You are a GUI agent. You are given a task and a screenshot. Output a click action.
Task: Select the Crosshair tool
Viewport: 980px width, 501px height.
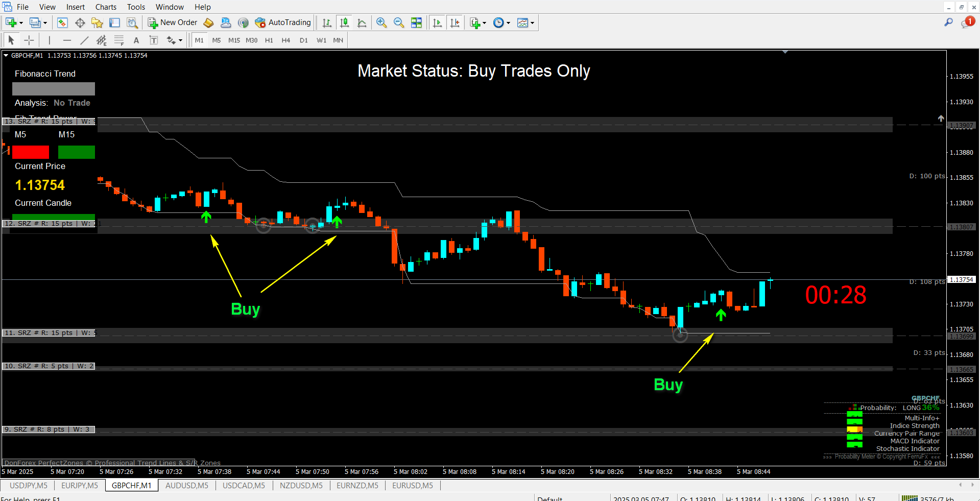coord(29,40)
